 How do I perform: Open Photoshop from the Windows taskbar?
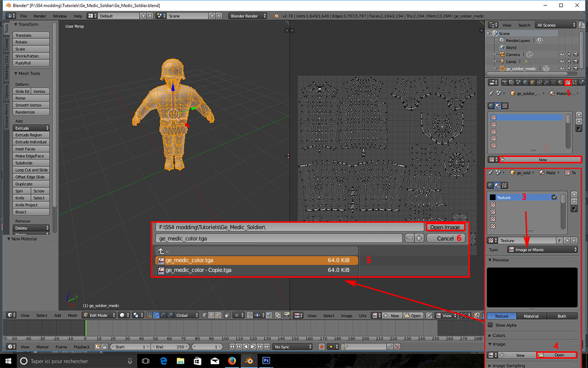pyautogui.click(x=267, y=361)
